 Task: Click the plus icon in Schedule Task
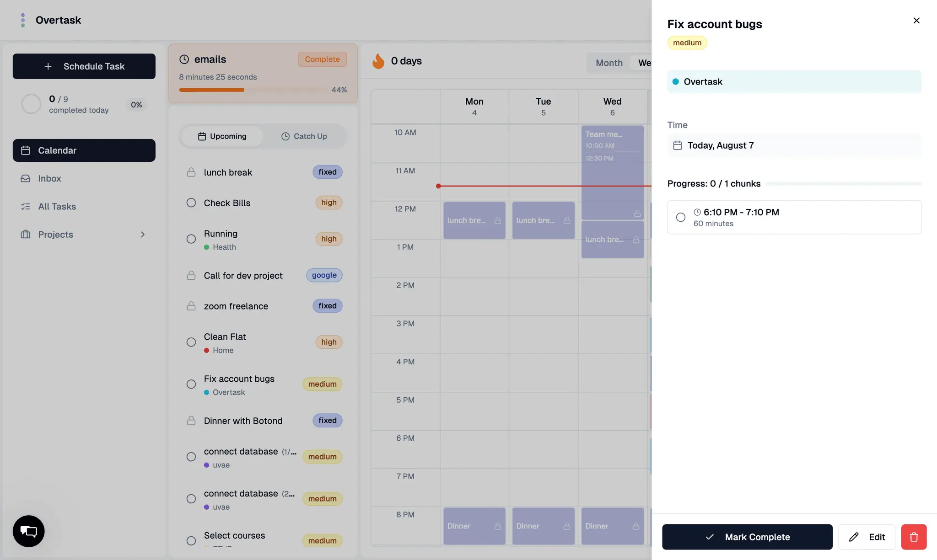pyautogui.click(x=48, y=66)
